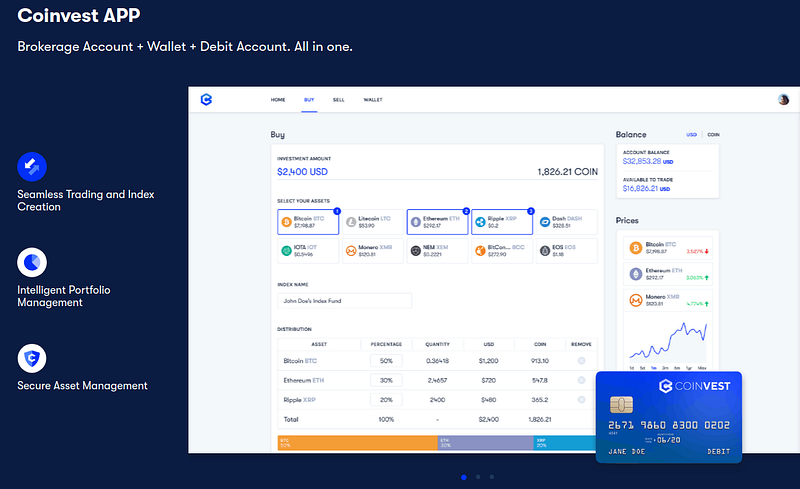Click the 1,826.21 COIN amount

567,172
